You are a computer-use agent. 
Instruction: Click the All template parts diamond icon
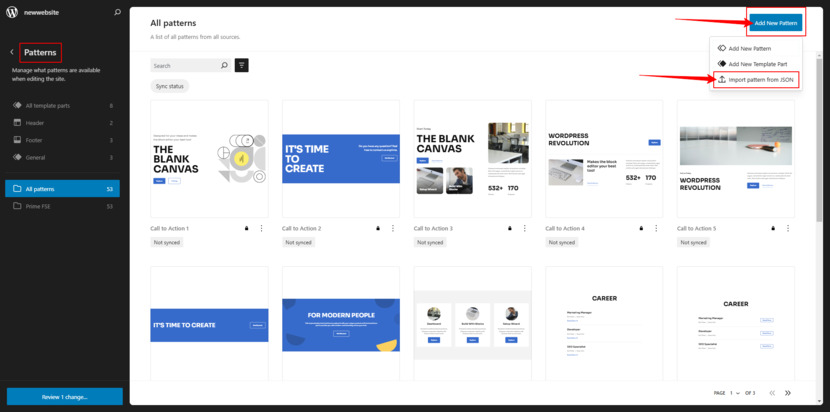point(17,105)
